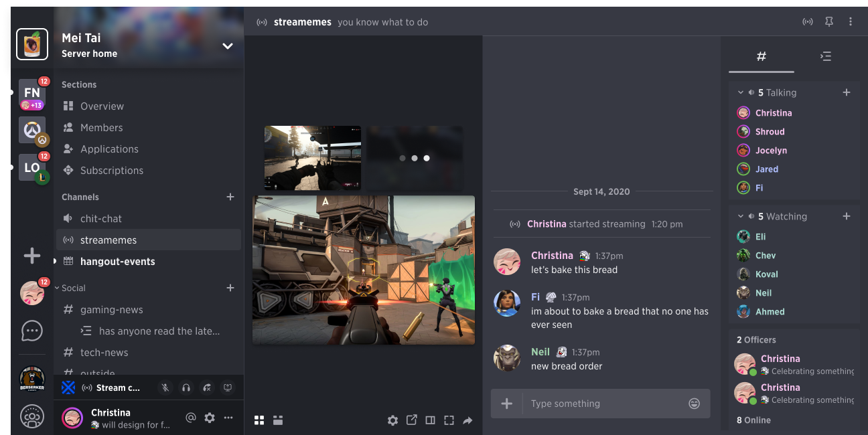Open the hangout-events channel
The image size is (868, 435).
[x=149, y=261]
